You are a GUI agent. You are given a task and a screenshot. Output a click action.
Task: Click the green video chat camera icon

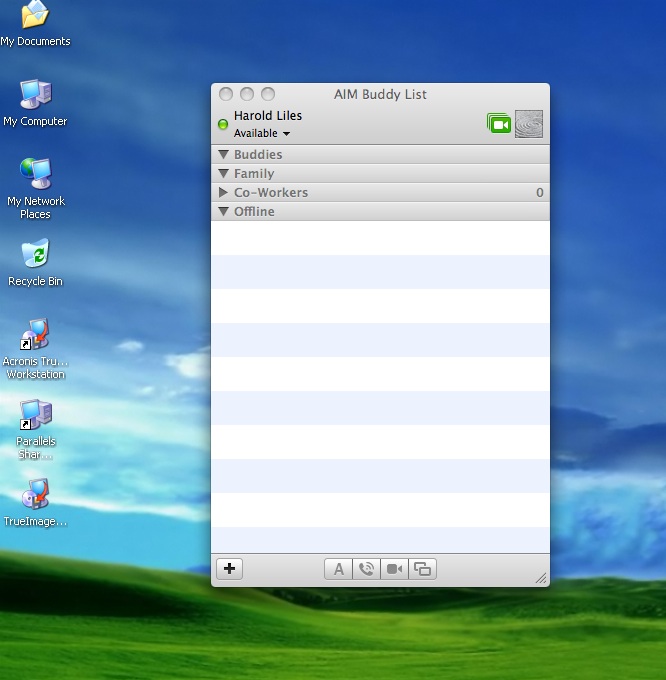tap(499, 124)
